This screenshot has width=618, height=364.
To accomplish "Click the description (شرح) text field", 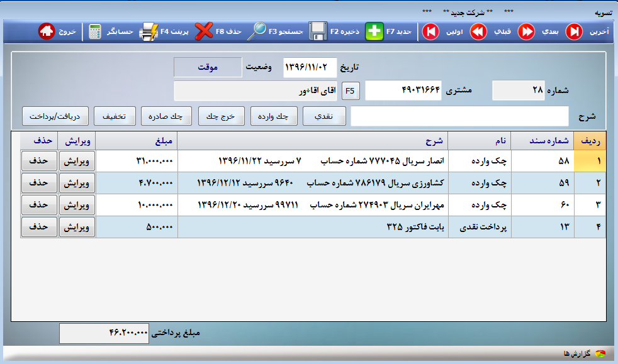I will coord(459,116).
